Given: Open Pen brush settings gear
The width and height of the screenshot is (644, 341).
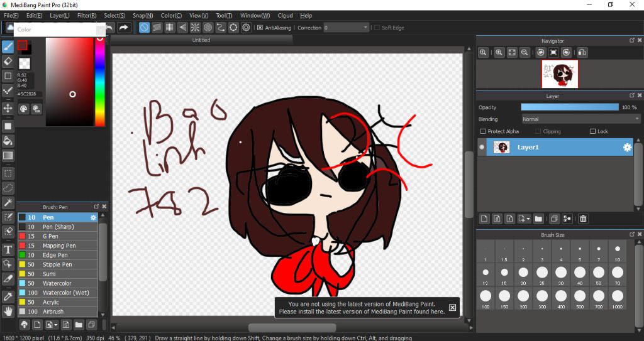Looking at the screenshot, I should point(93,217).
